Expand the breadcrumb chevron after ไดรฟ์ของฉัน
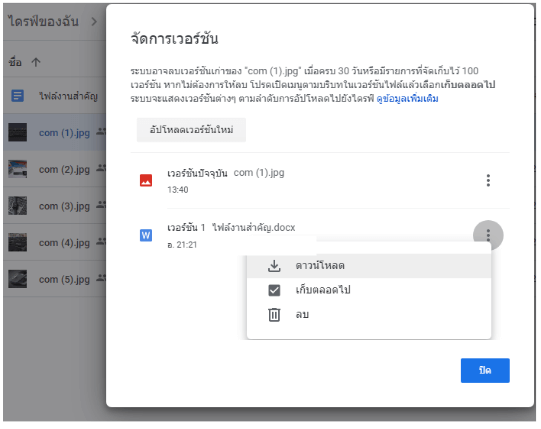Screen dimensions: 541x429 click(94, 22)
